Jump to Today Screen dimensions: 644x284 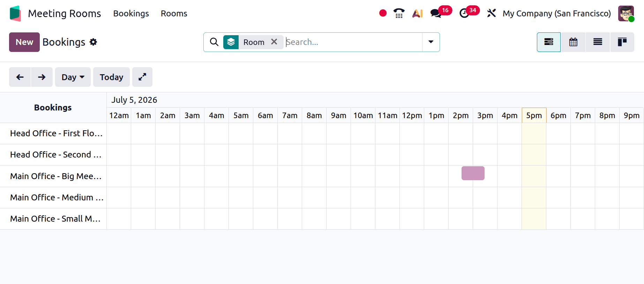pyautogui.click(x=112, y=77)
